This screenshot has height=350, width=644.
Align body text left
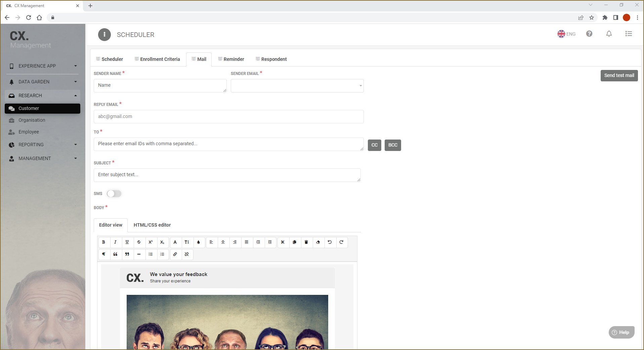click(x=211, y=242)
